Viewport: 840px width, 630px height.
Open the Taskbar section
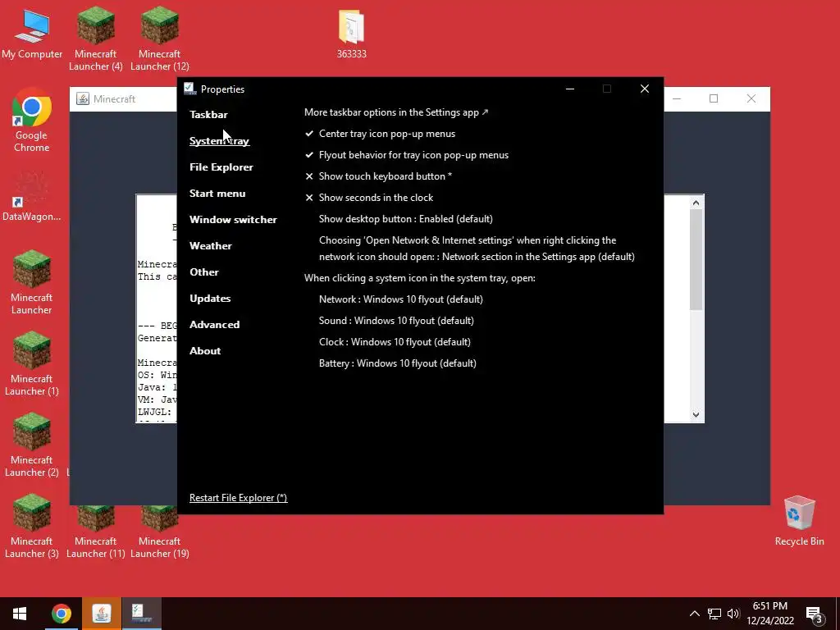208,115
